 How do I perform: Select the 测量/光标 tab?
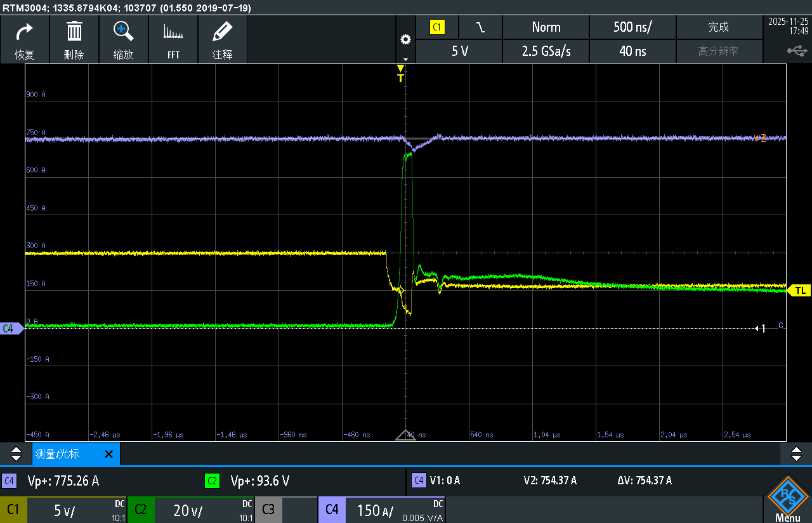click(67, 454)
